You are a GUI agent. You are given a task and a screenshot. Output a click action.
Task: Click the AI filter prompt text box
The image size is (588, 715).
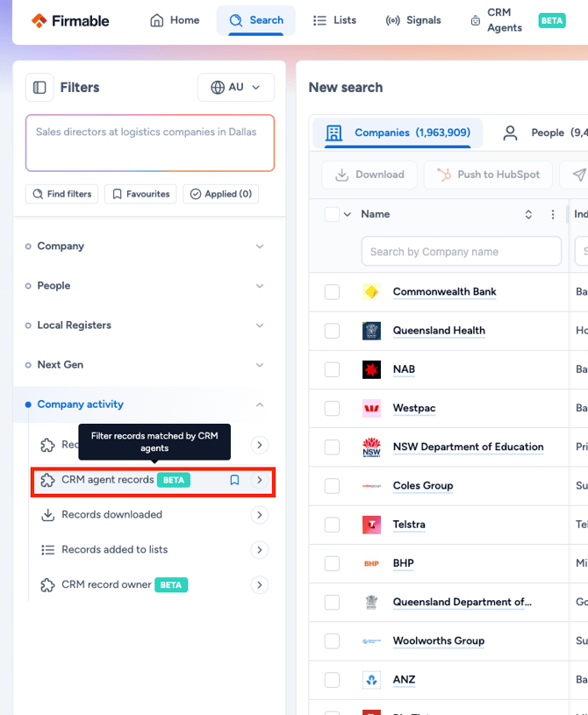point(150,143)
